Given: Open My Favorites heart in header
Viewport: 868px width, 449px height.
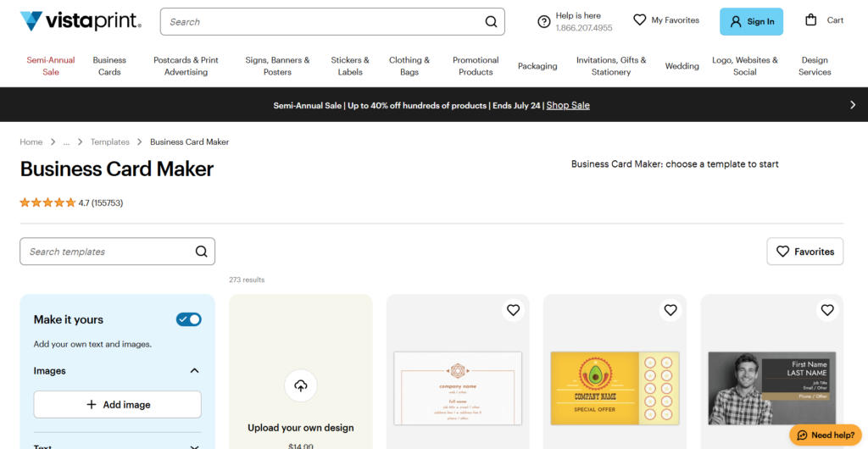Looking at the screenshot, I should point(640,19).
